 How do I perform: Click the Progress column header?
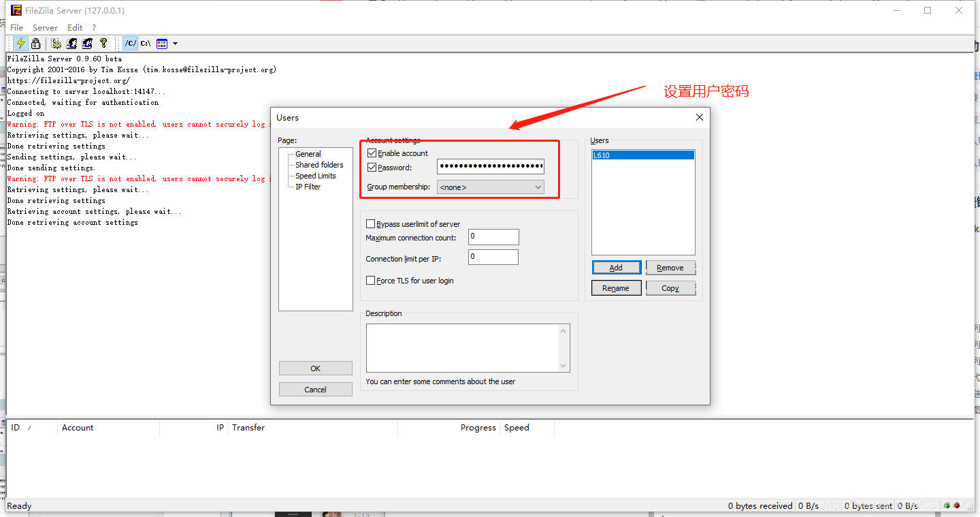point(448,428)
